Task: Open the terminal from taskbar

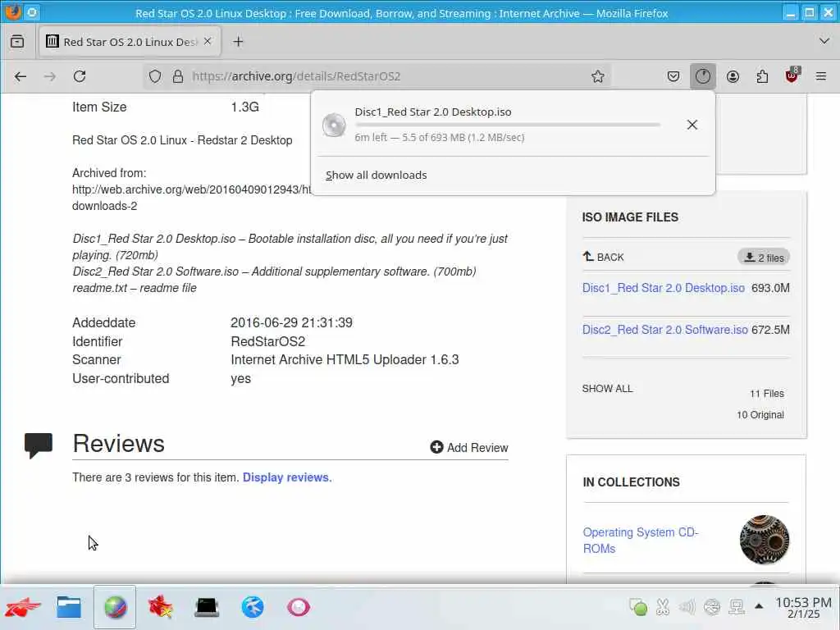Action: pos(207,608)
